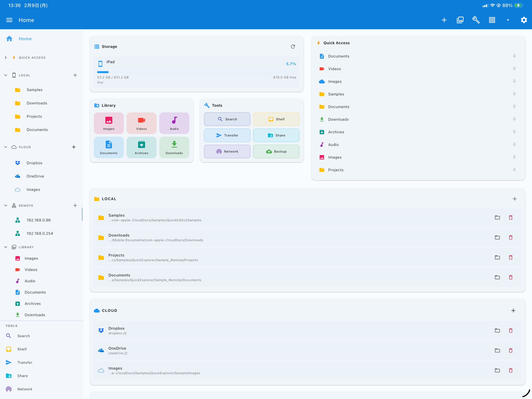Click the Transfer tool button
532x399 pixels.
pos(227,135)
